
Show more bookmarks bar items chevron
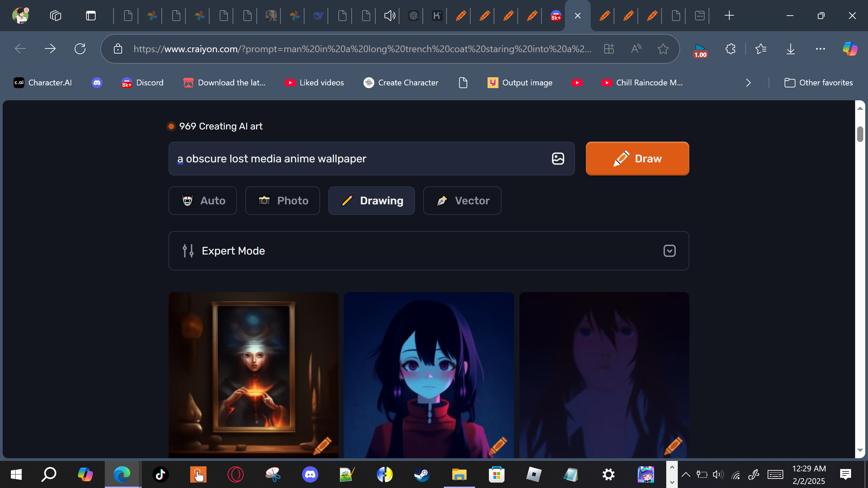748,83
